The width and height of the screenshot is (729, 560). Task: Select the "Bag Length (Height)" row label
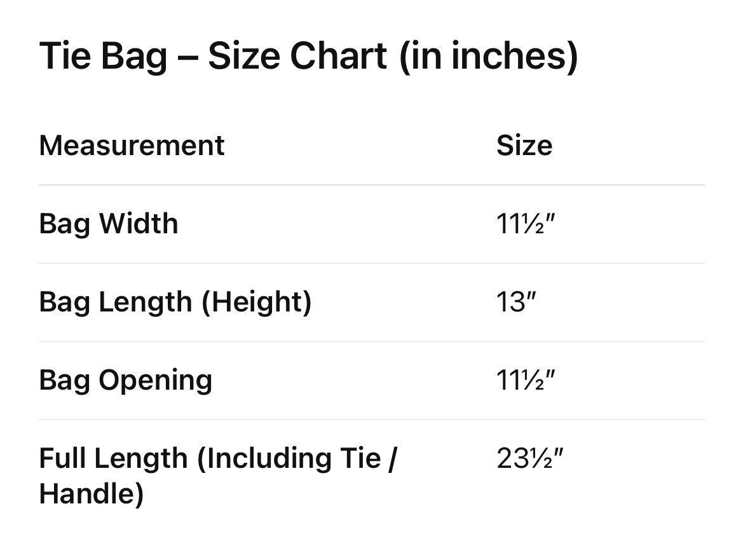pos(175,302)
